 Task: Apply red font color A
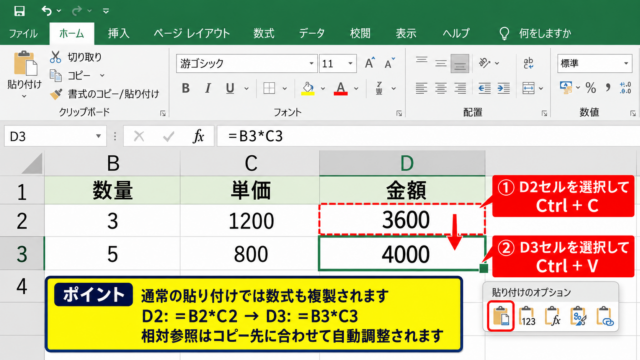(340, 88)
